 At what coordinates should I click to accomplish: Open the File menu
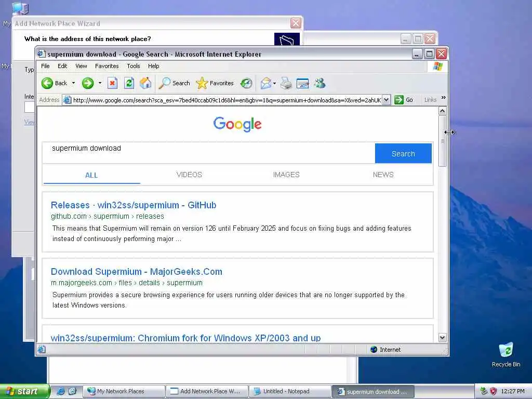point(45,66)
